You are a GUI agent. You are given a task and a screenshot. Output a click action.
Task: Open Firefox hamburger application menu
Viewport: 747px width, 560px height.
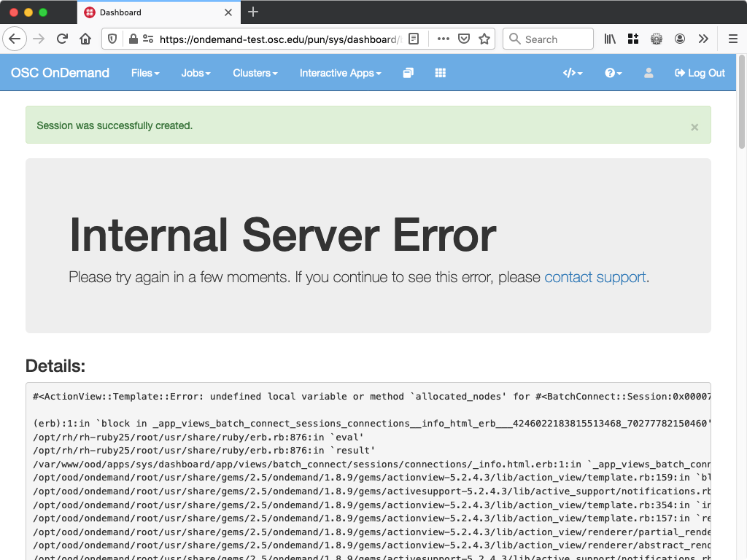click(x=732, y=39)
